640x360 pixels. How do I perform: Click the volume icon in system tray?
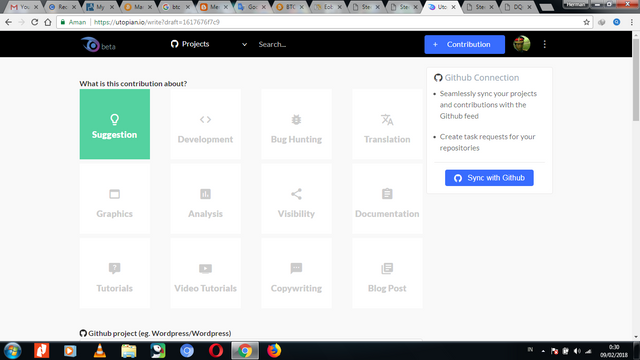[x=577, y=351]
